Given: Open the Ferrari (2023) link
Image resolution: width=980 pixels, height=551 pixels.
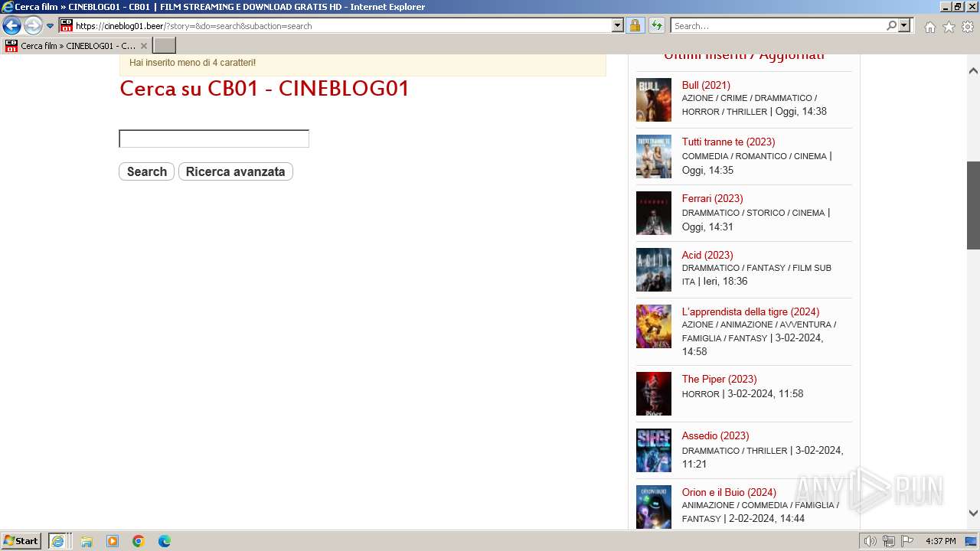Looking at the screenshot, I should tap(712, 198).
